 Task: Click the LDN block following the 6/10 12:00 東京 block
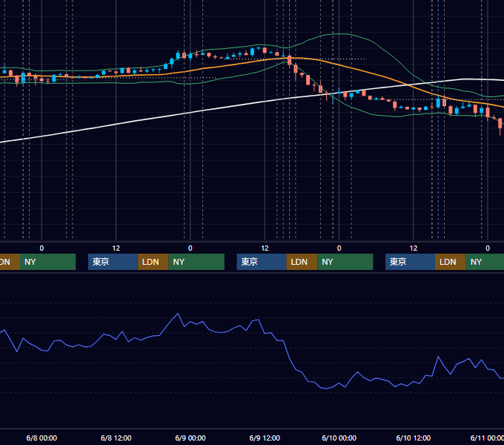point(451,262)
